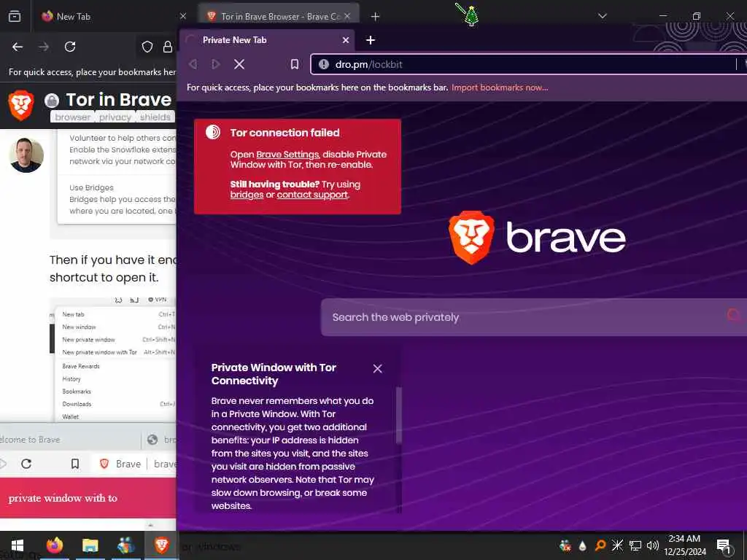Viewport: 747px width, 560px height.
Task: Click Brave Community lion logo
Action: click(21, 105)
